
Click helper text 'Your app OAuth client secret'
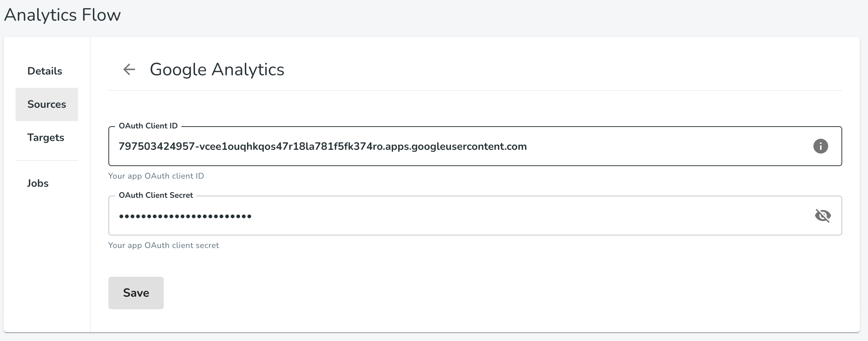164,245
